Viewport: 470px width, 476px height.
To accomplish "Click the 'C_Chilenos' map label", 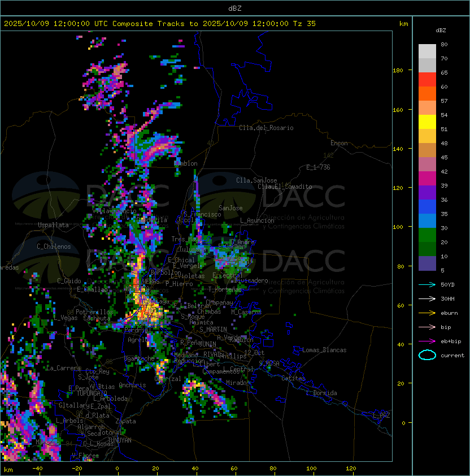I will pyautogui.click(x=54, y=246).
